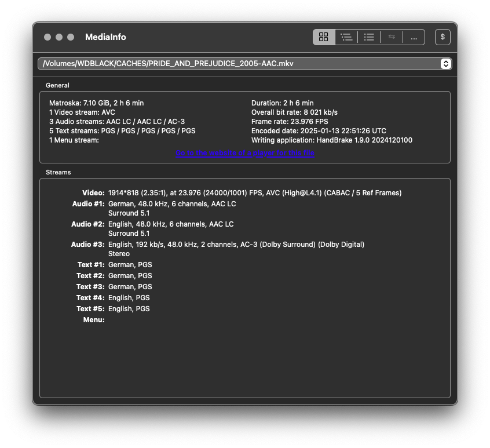The height and width of the screenshot is (448, 490).
Task: Minimize the MediaInfo window
Action: [x=59, y=37]
